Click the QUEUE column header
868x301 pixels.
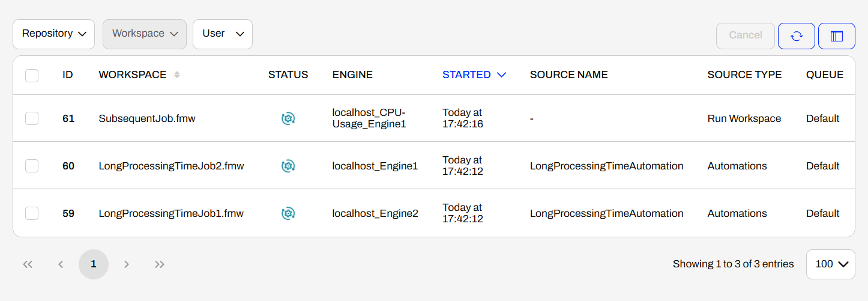click(x=825, y=75)
